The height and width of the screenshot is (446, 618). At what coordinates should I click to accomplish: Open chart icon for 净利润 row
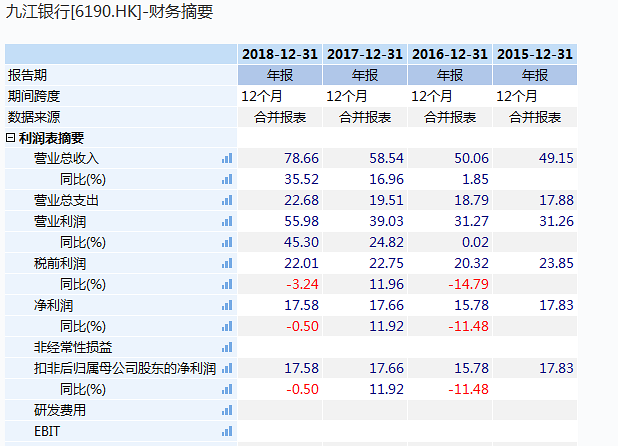click(x=227, y=305)
